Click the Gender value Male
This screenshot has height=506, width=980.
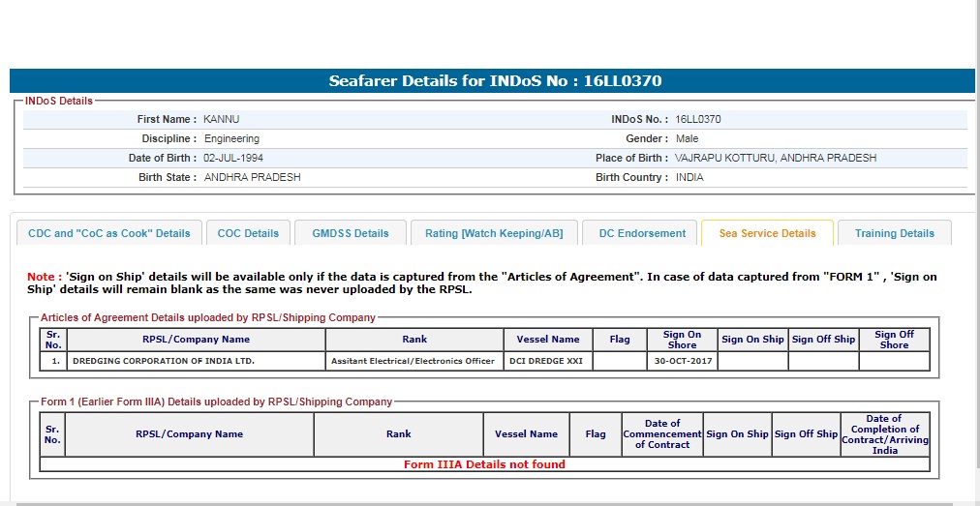coord(687,138)
